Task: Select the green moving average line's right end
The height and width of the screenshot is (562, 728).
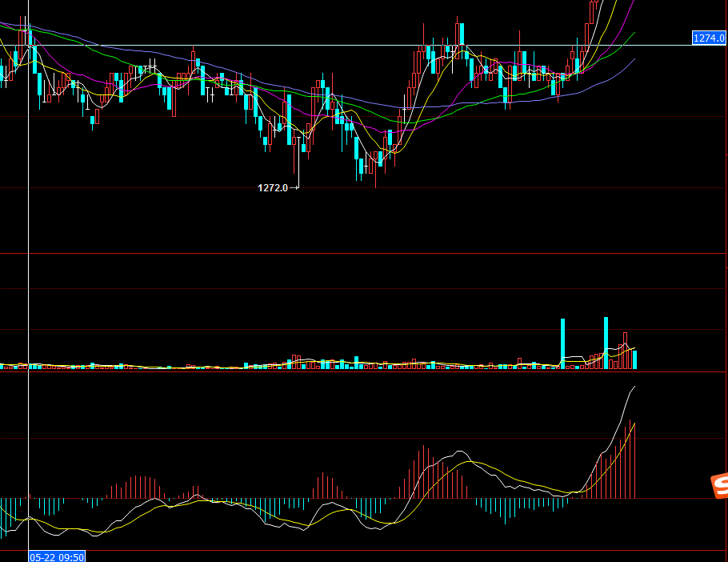Action: click(x=634, y=33)
